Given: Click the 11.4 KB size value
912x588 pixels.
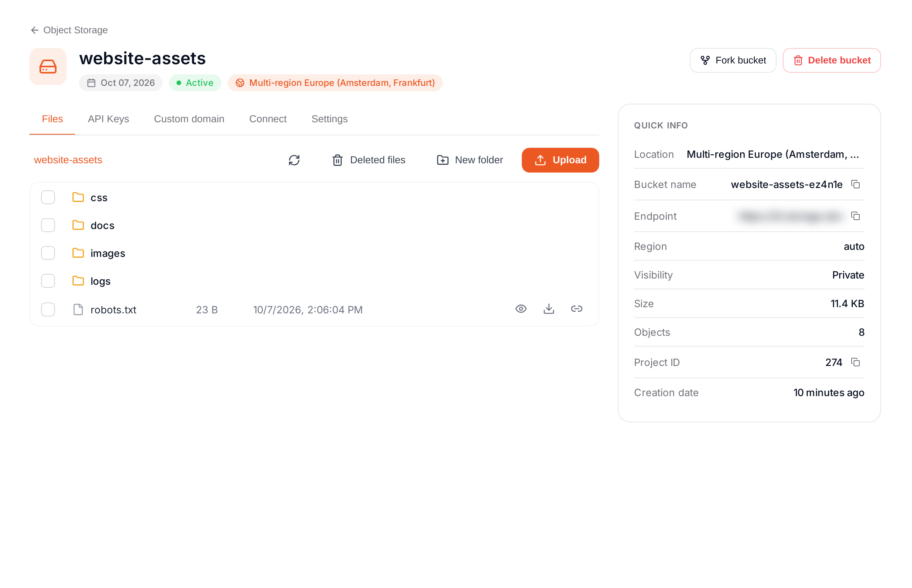Looking at the screenshot, I should click(x=847, y=304).
